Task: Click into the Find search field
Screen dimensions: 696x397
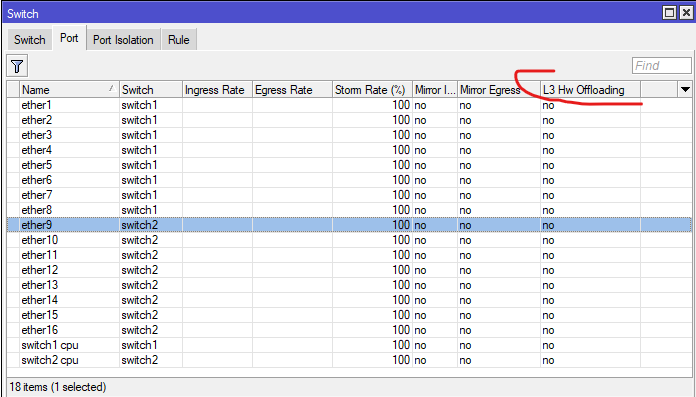Action: point(661,66)
